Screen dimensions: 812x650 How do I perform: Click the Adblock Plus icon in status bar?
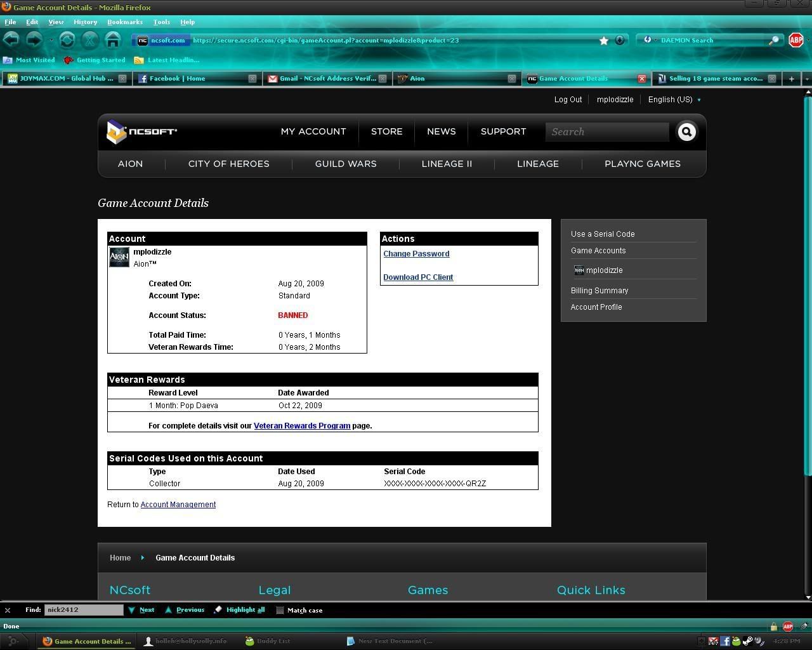point(787,627)
